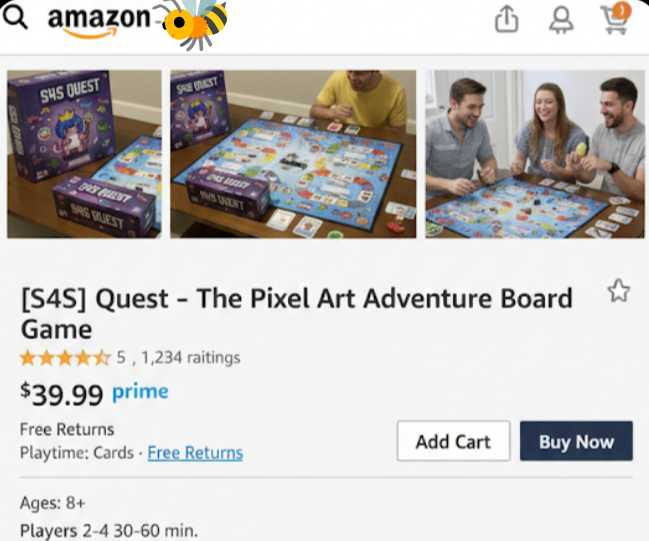The image size is (649, 541).
Task: Click the star rating graphic
Action: (x=65, y=357)
